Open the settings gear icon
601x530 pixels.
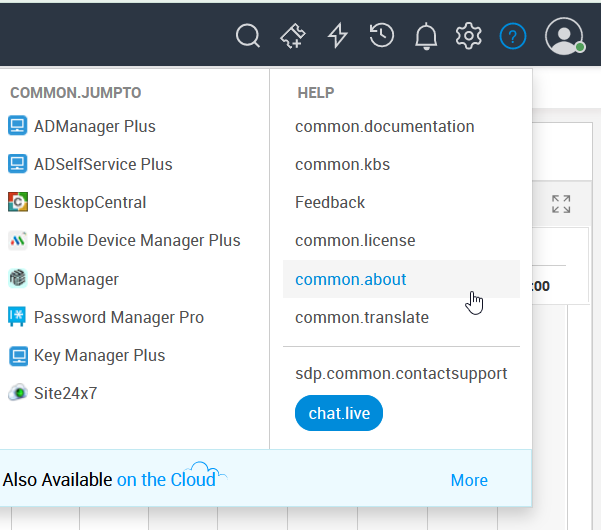click(468, 37)
